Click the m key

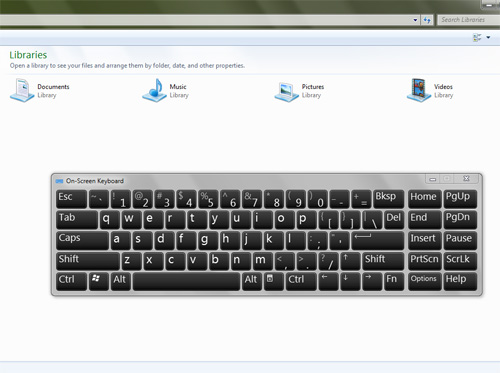[x=263, y=260]
